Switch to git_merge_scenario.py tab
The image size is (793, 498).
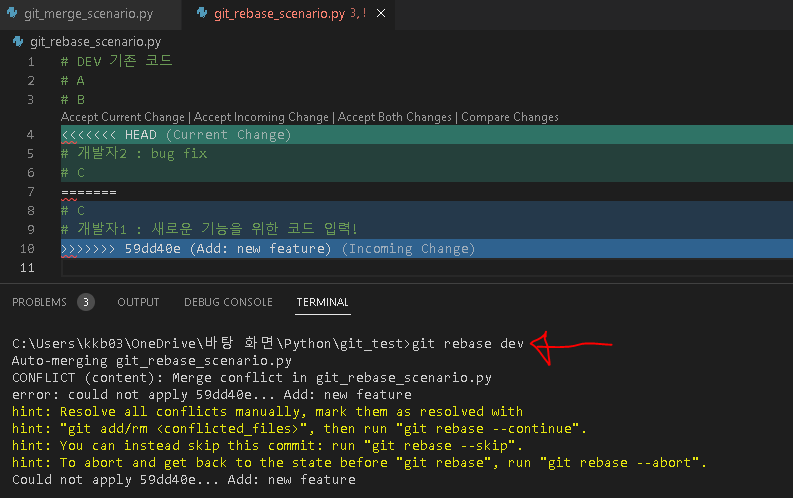(x=89, y=14)
